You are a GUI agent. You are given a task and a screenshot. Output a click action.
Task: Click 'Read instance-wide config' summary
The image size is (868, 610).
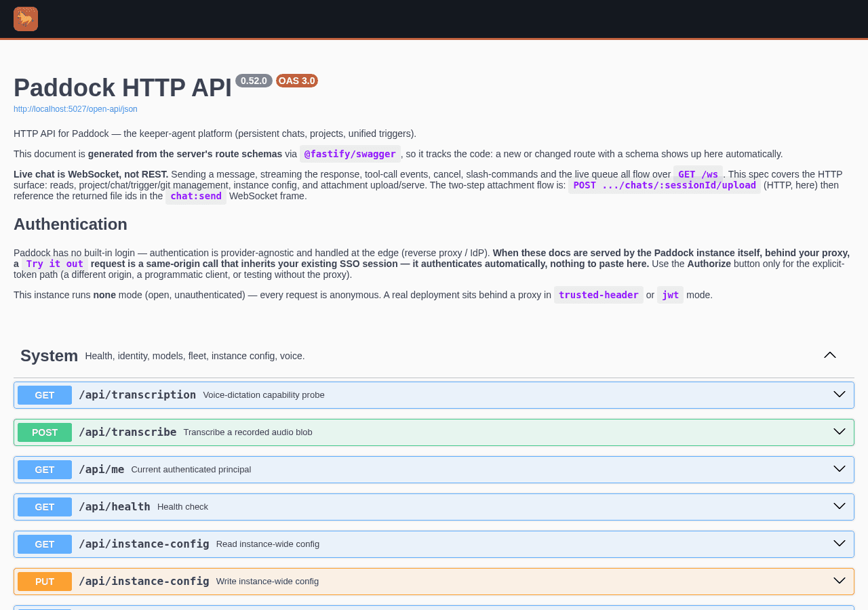click(x=268, y=544)
